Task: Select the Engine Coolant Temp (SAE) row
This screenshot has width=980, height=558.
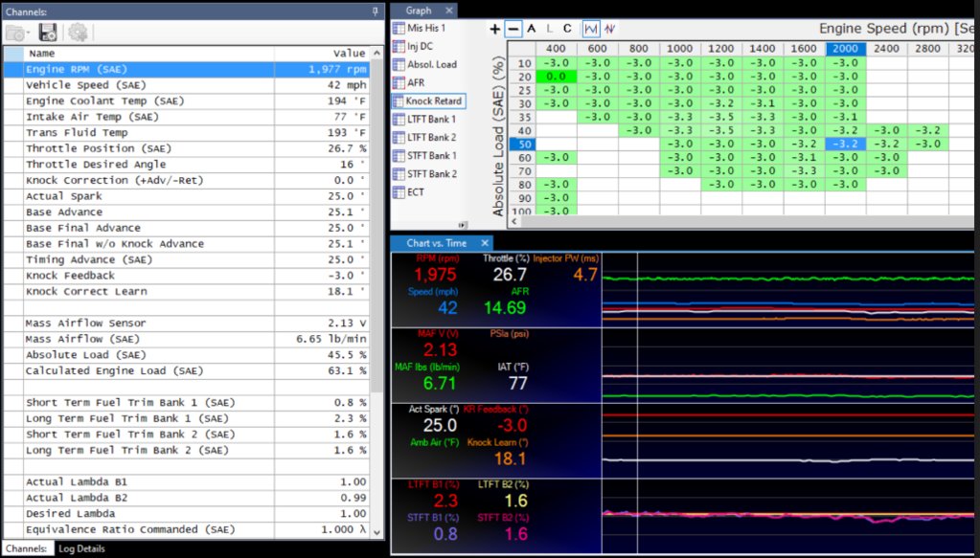Action: click(x=186, y=101)
